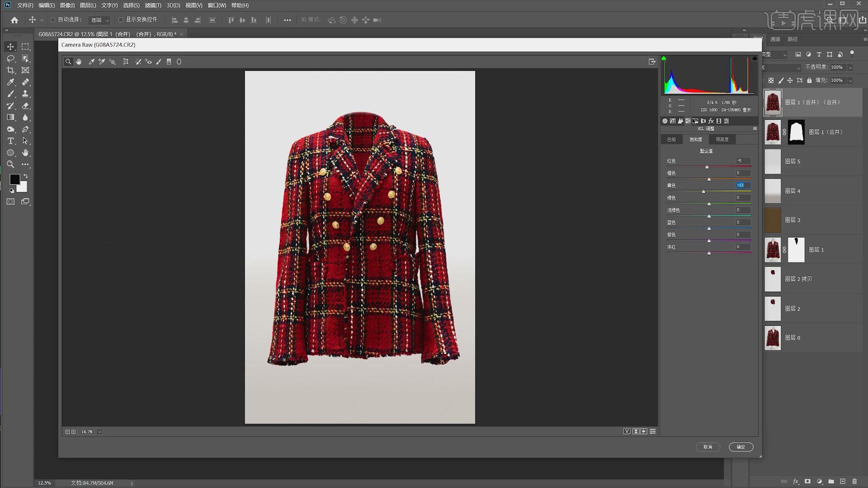Enable the Auto-Select checkbox
The image size is (868, 488).
click(x=53, y=20)
